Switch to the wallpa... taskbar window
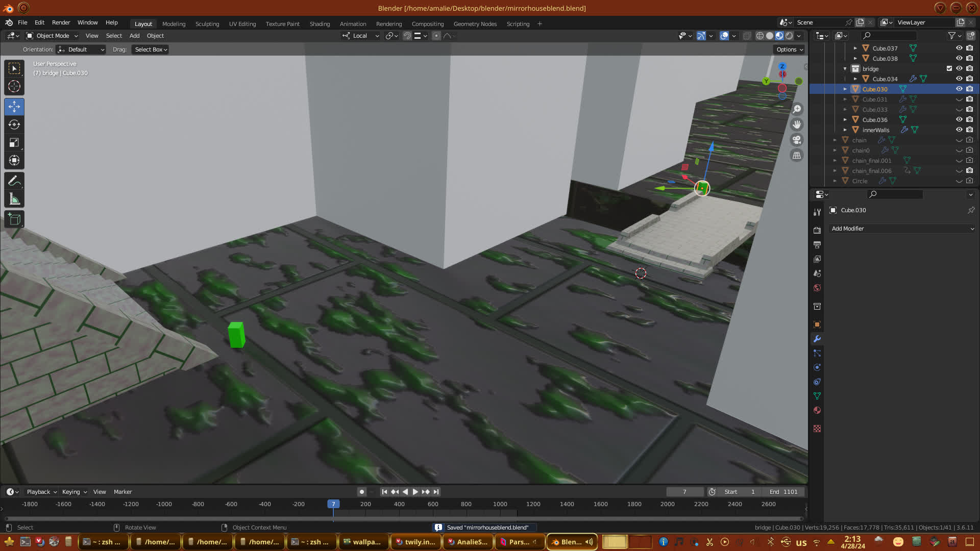The width and height of the screenshot is (980, 551). (362, 542)
